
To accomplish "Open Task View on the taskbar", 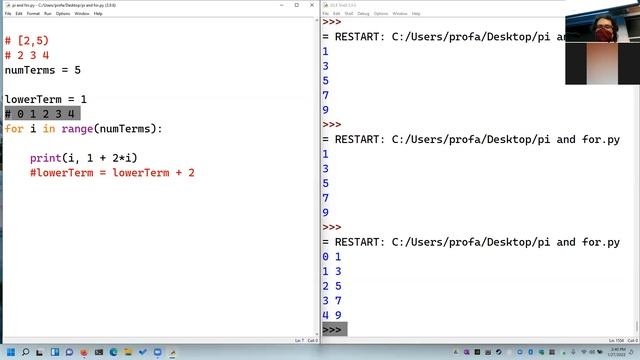I will click(40, 352).
